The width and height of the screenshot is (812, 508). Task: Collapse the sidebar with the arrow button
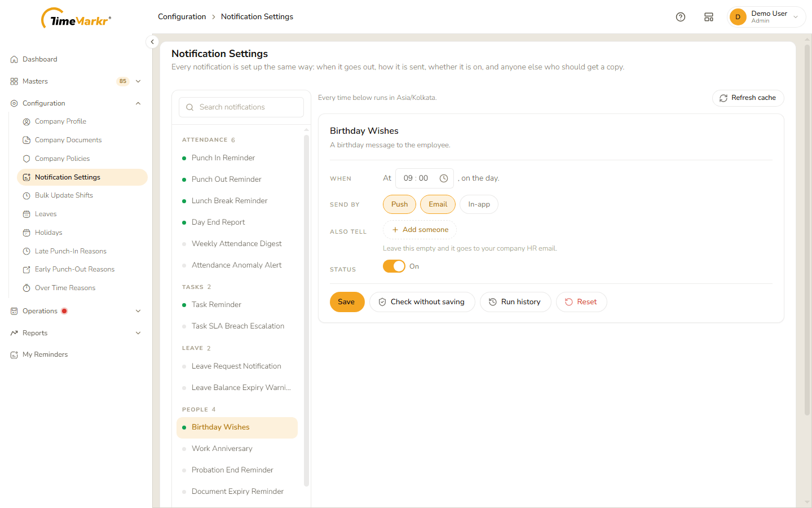click(152, 42)
